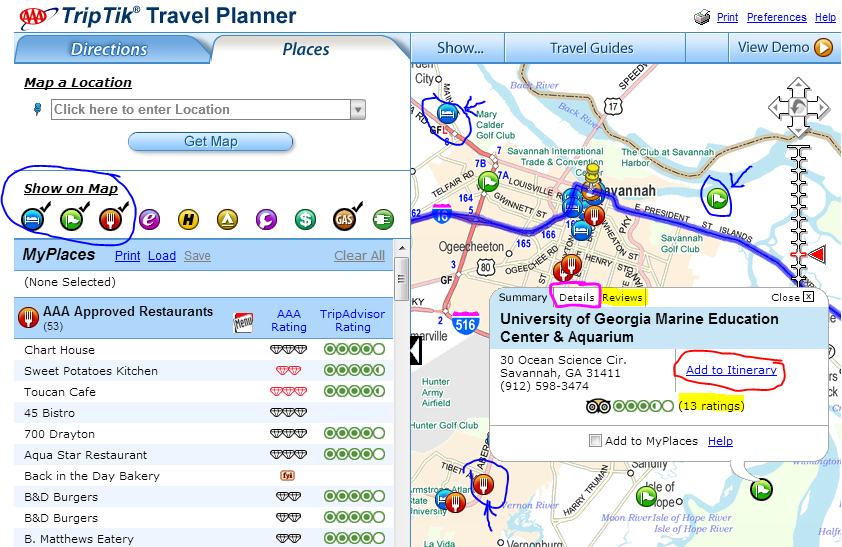The height and width of the screenshot is (547, 842).
Task: Show the yellow H category on map
Action: [x=188, y=220]
